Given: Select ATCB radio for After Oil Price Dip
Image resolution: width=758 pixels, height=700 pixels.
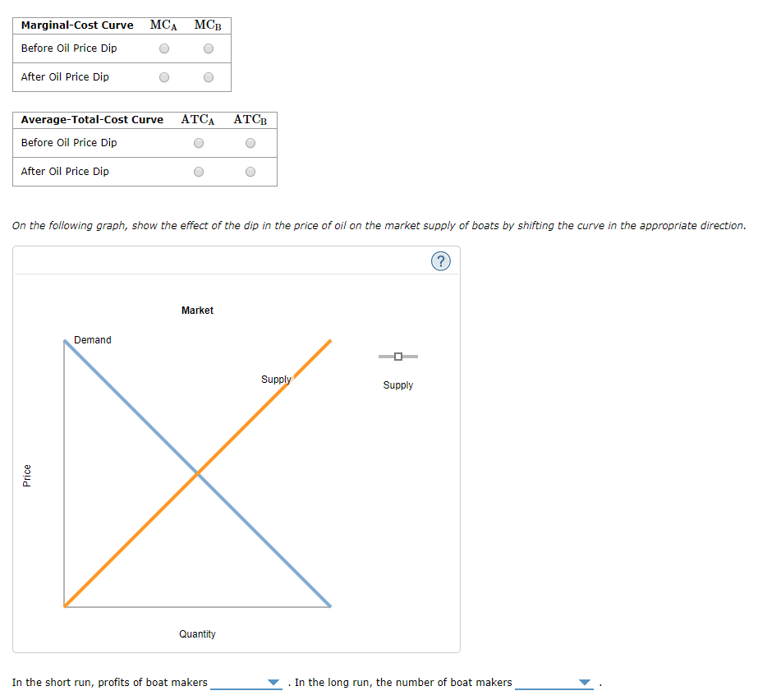Looking at the screenshot, I should (x=250, y=171).
